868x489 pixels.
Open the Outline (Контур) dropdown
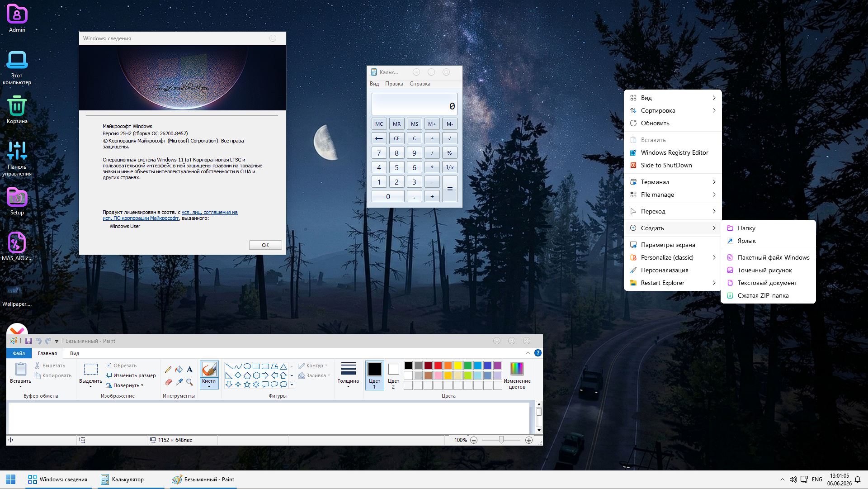point(312,366)
